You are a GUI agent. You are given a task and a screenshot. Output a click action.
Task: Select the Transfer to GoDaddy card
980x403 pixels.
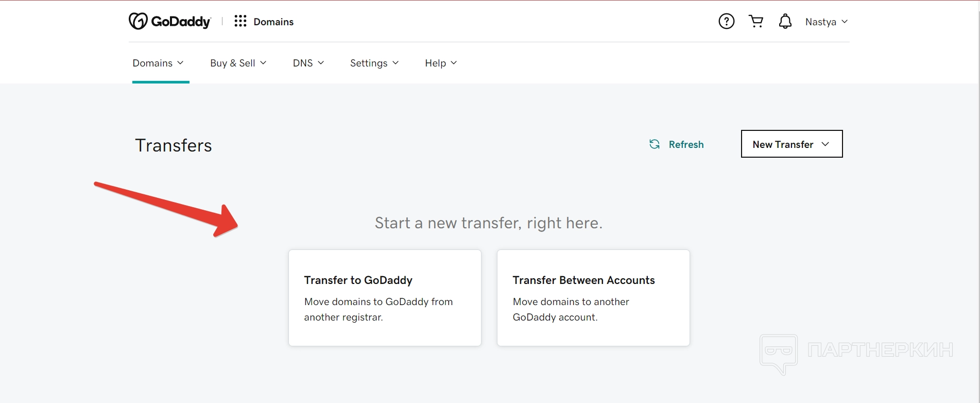pos(385,297)
